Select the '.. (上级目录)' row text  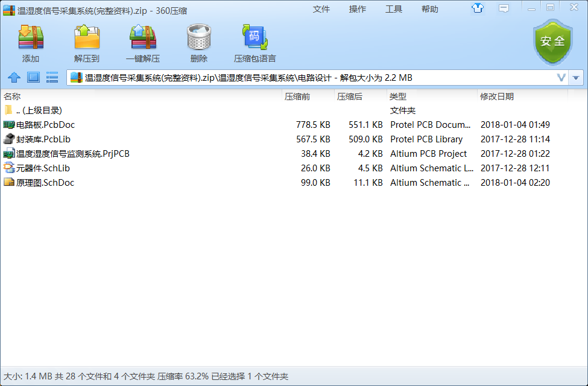click(39, 110)
